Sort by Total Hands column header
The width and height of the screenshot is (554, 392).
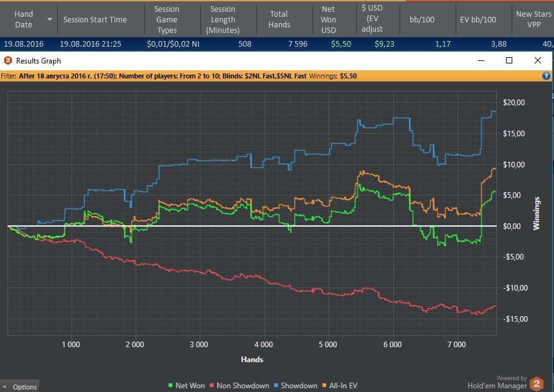[279, 19]
